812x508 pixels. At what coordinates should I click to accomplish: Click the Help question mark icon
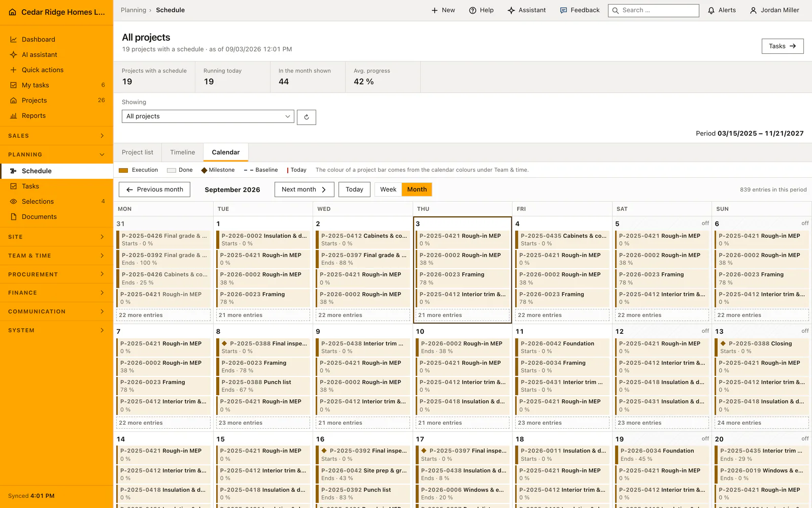pyautogui.click(x=472, y=10)
